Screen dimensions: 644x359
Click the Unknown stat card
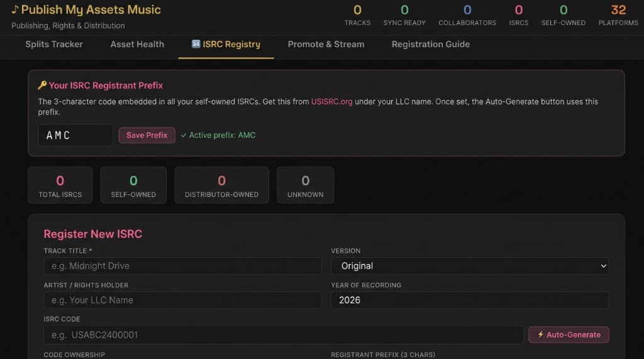point(306,185)
